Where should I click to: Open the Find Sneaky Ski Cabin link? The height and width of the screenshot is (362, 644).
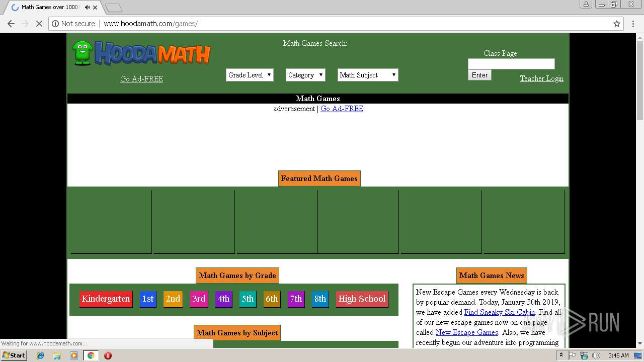click(x=500, y=312)
